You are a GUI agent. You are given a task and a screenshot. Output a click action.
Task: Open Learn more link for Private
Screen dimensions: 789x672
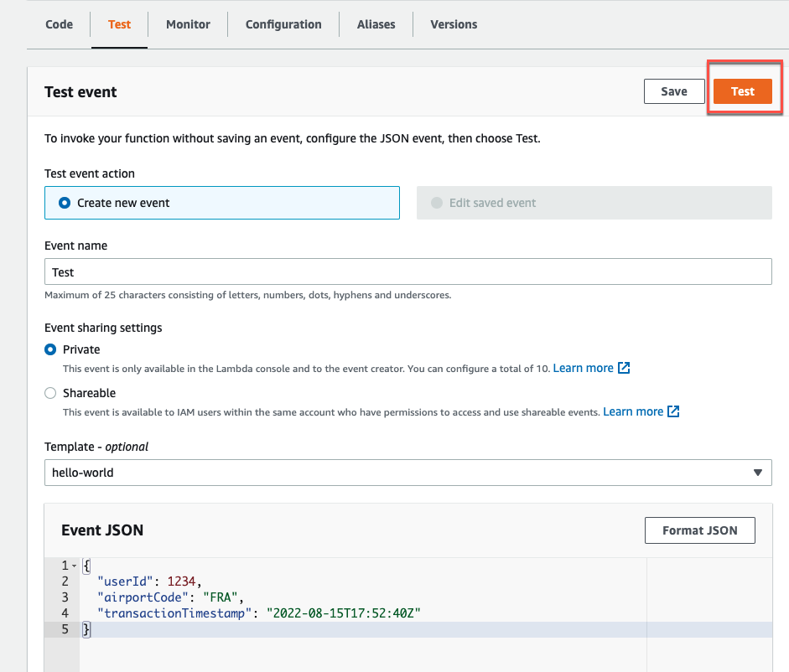point(583,368)
